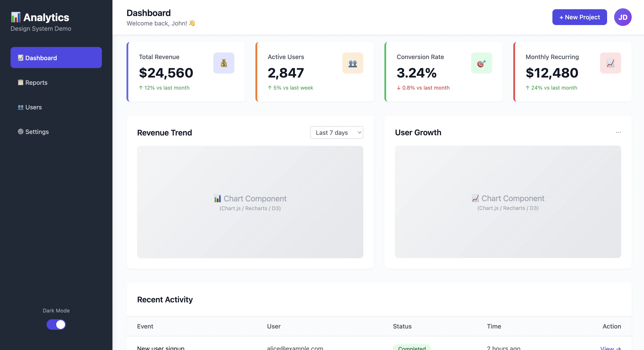Click the Revenue Trend chart placeholder
644x350 pixels.
pyautogui.click(x=250, y=202)
